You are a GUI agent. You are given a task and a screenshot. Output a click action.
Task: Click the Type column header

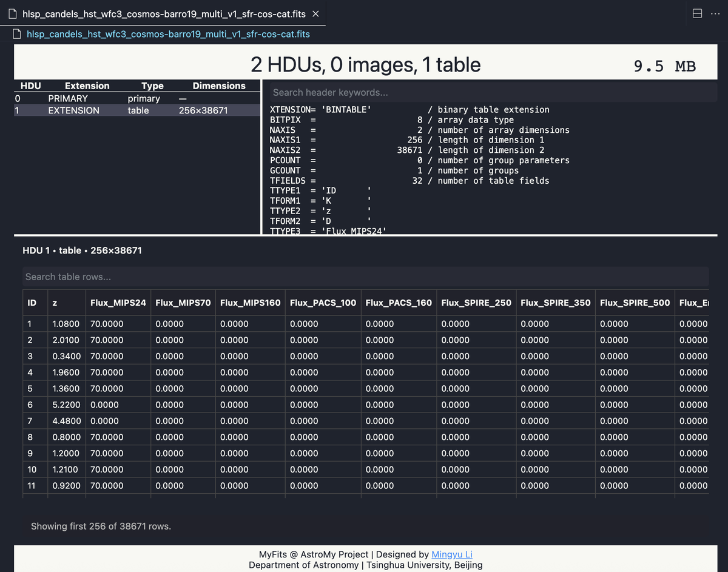click(x=152, y=86)
